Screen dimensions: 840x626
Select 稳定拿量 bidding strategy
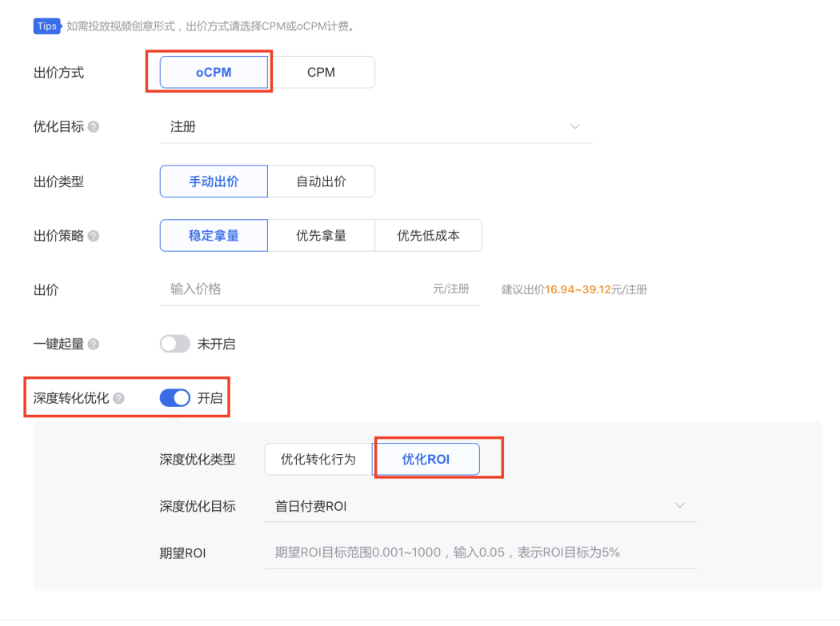tap(214, 236)
